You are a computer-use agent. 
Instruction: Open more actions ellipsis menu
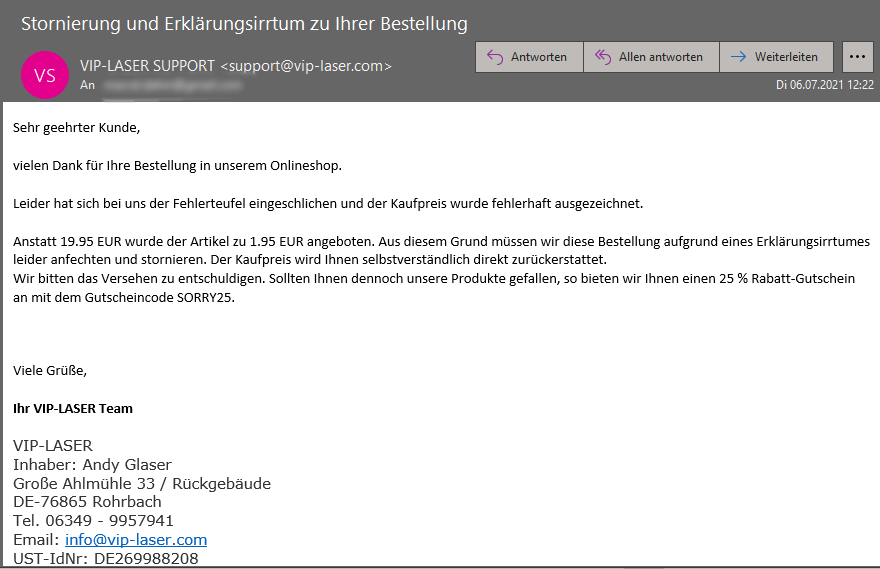point(858,57)
